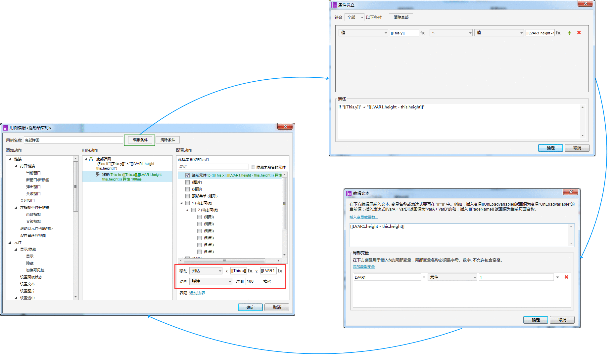Check the 2 (动态面板) checkbox

pos(193,210)
